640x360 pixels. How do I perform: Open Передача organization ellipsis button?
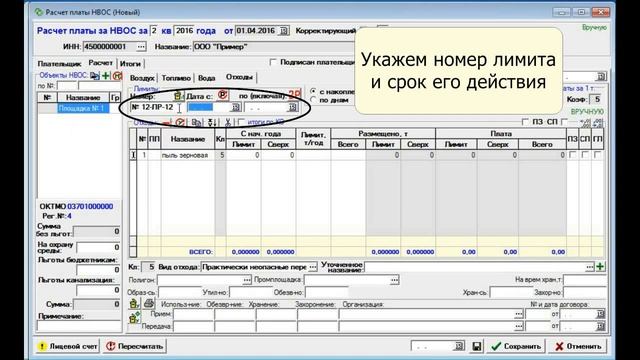click(518, 326)
